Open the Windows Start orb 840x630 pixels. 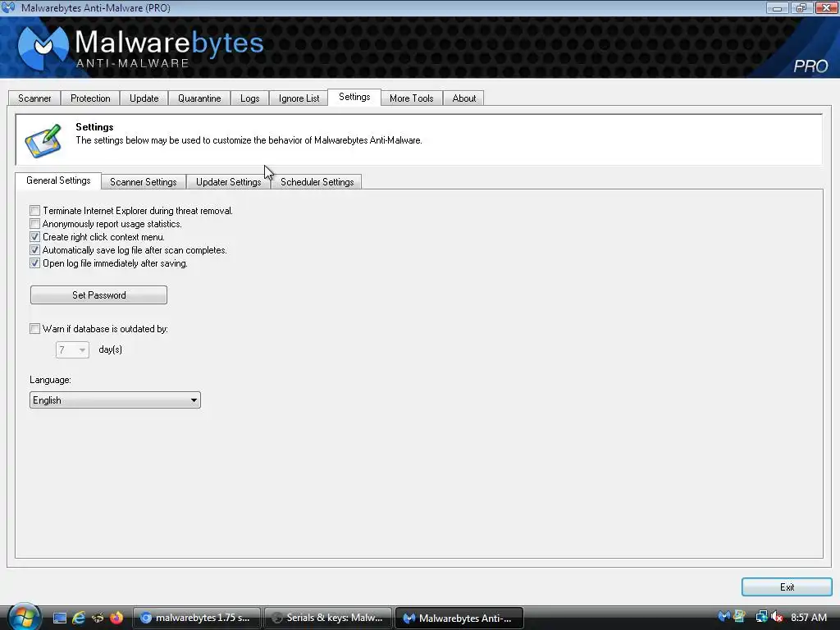(23, 617)
